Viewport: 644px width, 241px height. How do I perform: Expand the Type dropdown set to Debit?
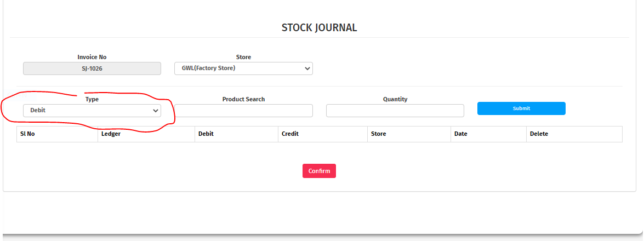point(92,111)
